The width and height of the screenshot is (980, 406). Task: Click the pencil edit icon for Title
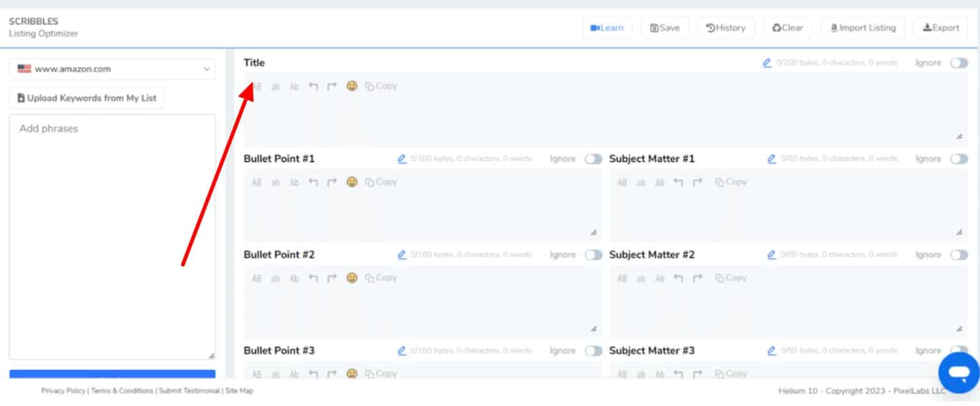pyautogui.click(x=767, y=63)
